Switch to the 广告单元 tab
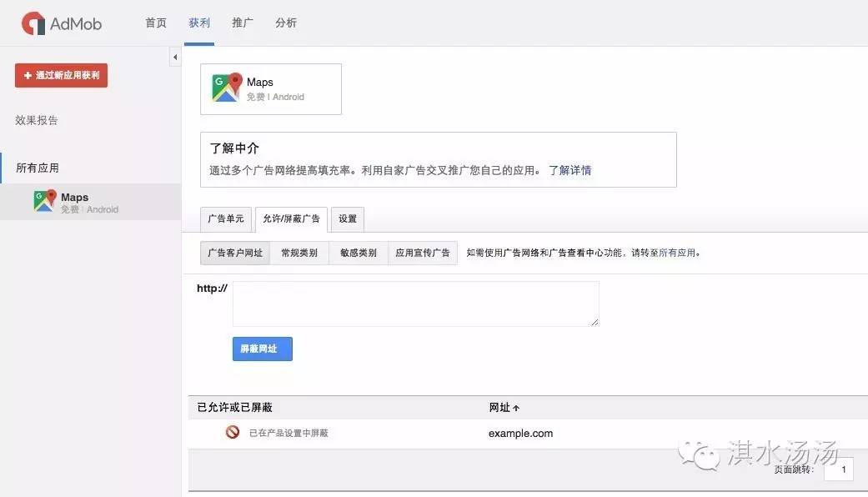868x497 pixels. coord(226,219)
